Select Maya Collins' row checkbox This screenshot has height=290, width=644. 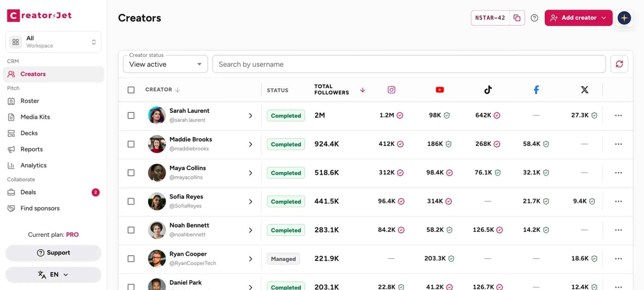click(x=131, y=173)
